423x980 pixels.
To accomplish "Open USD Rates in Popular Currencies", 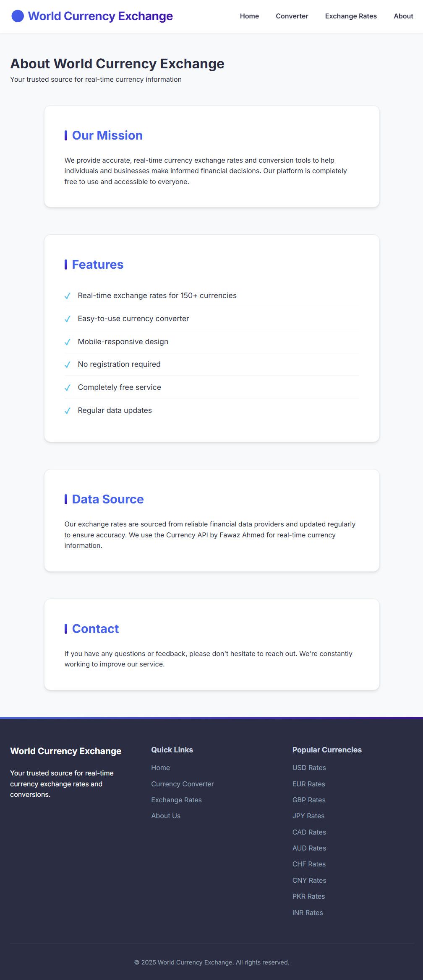I will (x=309, y=767).
